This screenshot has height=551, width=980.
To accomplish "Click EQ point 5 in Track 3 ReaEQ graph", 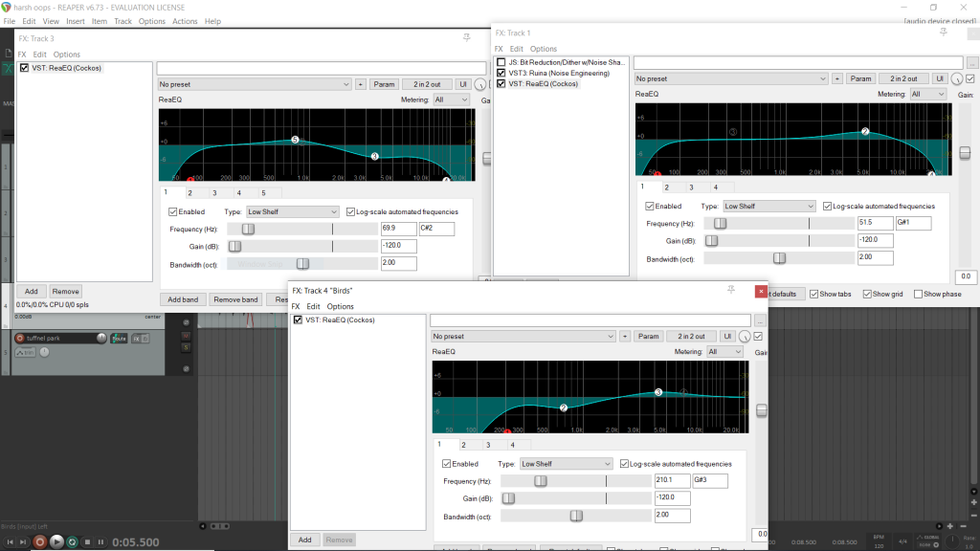I will (295, 140).
